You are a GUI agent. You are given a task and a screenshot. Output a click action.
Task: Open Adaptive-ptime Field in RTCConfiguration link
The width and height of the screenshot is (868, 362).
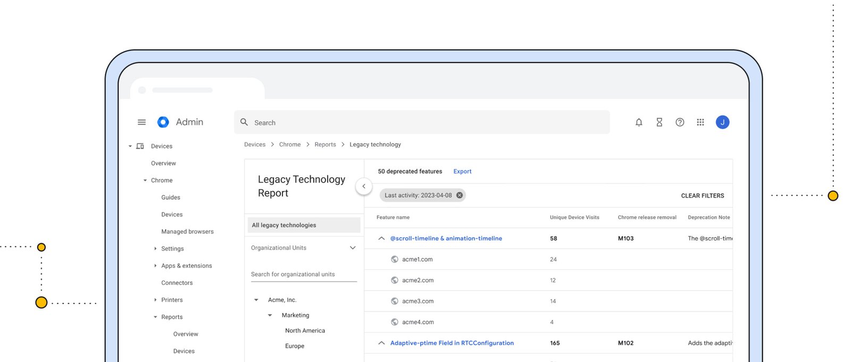point(452,343)
